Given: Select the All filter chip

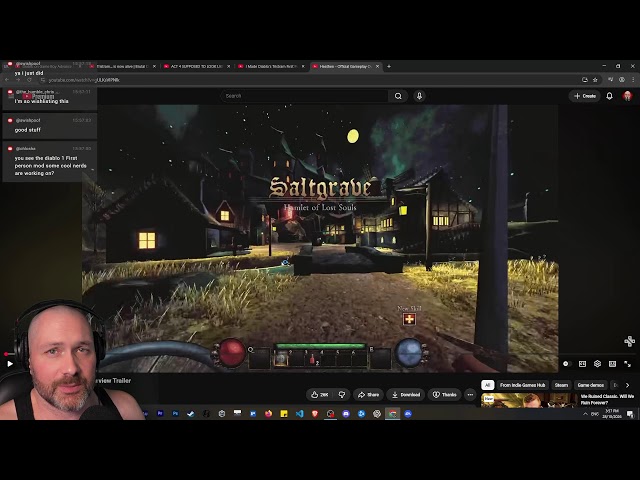Looking at the screenshot, I should (487, 385).
